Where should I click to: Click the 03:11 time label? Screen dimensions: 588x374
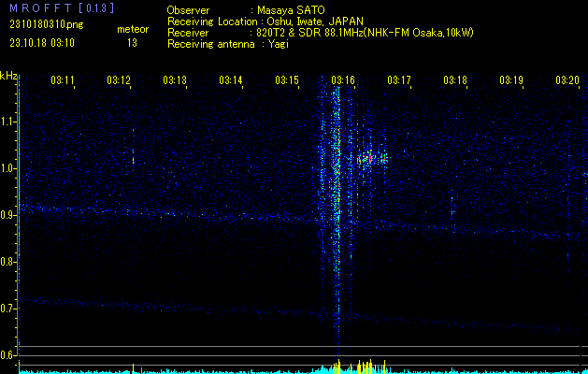click(x=63, y=81)
